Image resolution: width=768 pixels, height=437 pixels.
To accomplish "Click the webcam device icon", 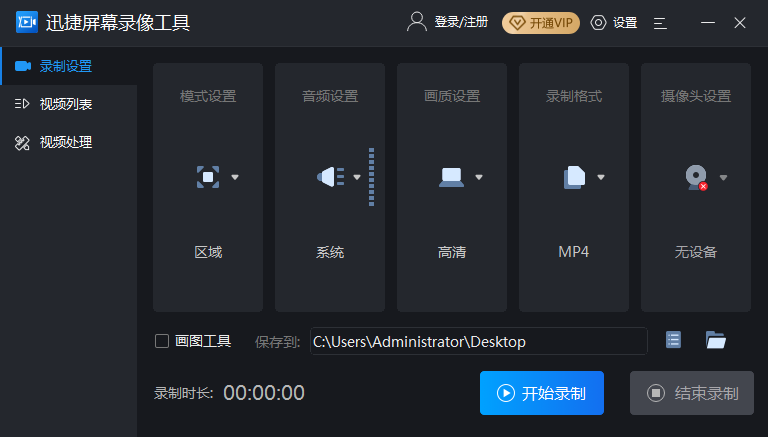I will click(x=695, y=177).
